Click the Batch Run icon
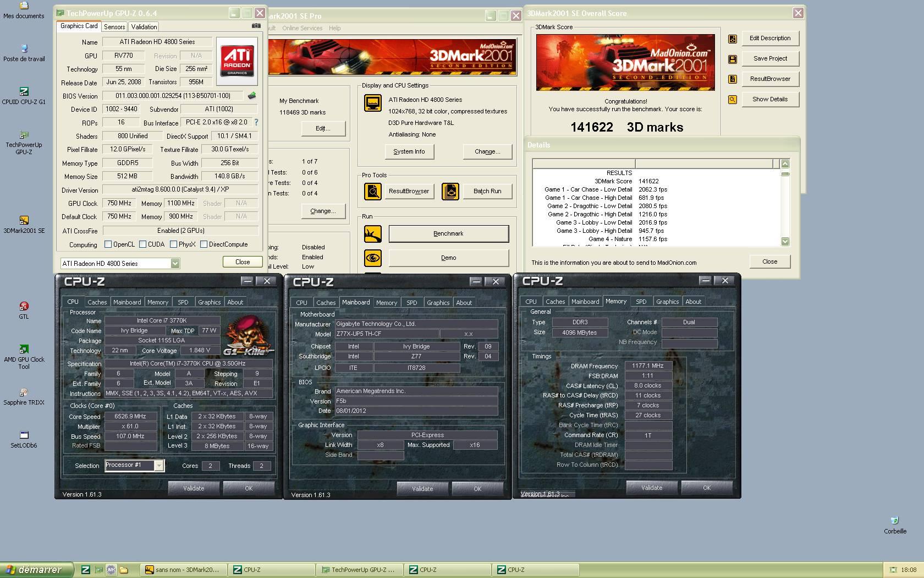This screenshot has height=578, width=924. pyautogui.click(x=450, y=192)
